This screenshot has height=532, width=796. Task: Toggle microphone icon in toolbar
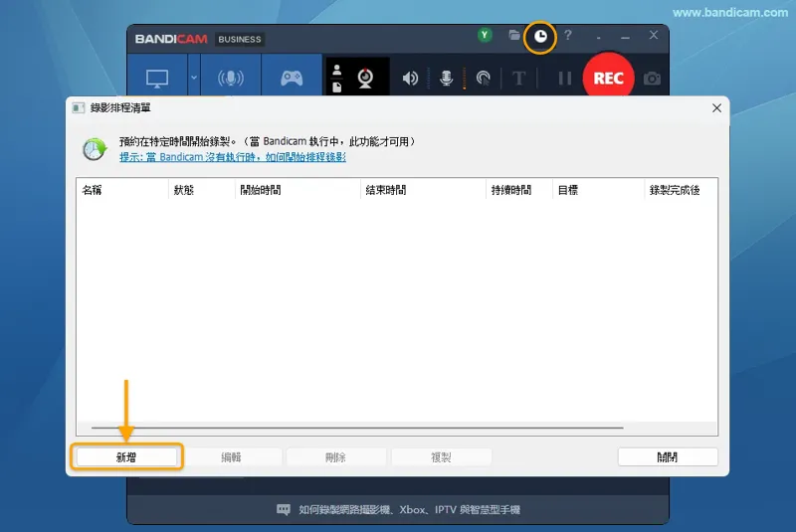click(x=446, y=79)
